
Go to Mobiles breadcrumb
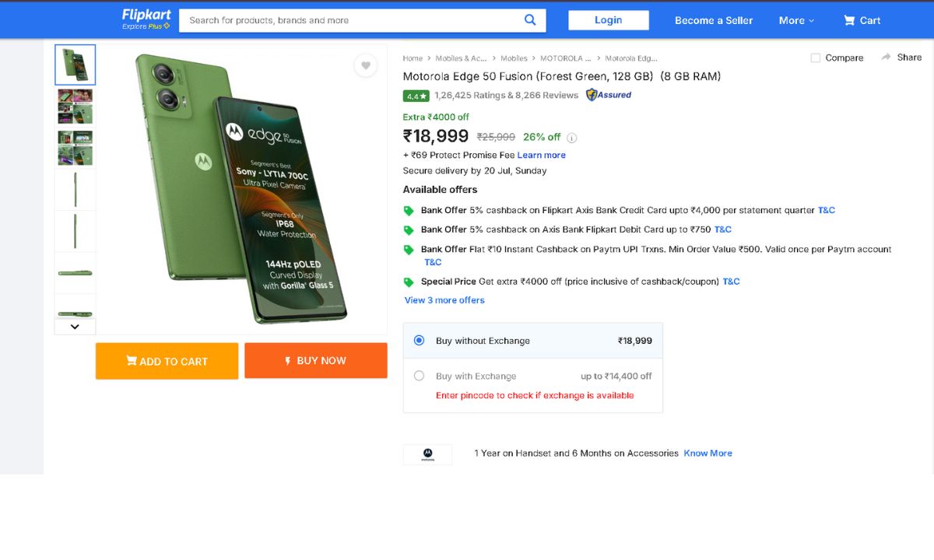pyautogui.click(x=514, y=58)
